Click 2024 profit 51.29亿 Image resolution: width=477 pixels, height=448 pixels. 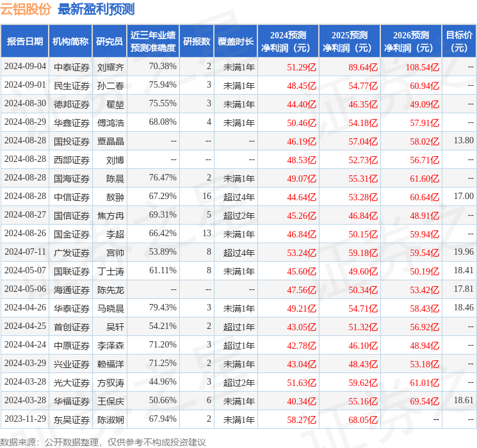click(x=302, y=67)
